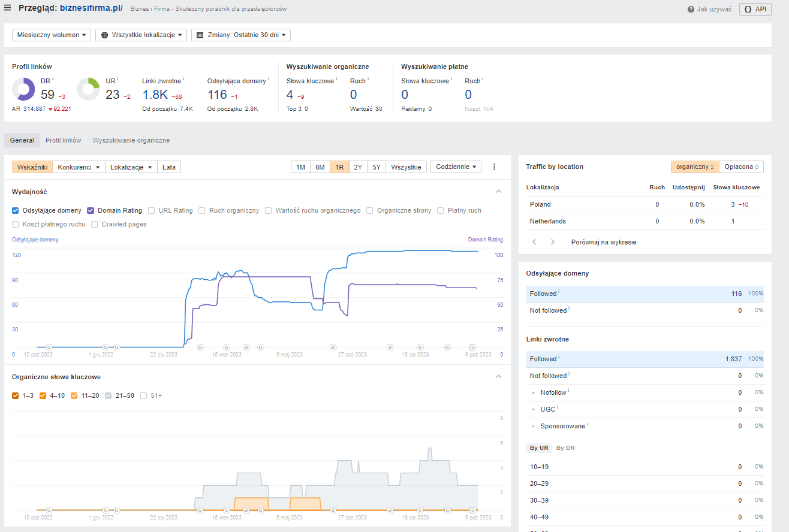Enable the URL Rating checkbox
This screenshot has width=789, height=532.
[x=152, y=210]
